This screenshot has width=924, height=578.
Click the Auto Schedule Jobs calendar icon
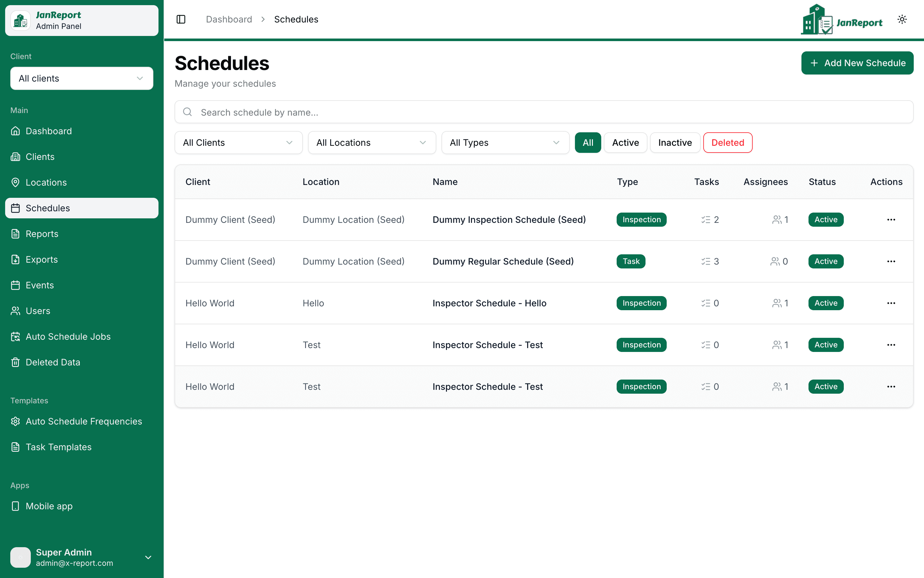pyautogui.click(x=15, y=337)
